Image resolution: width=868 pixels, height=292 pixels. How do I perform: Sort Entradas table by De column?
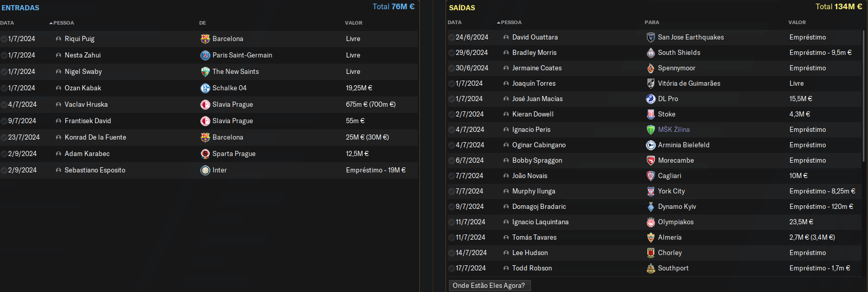[x=203, y=23]
